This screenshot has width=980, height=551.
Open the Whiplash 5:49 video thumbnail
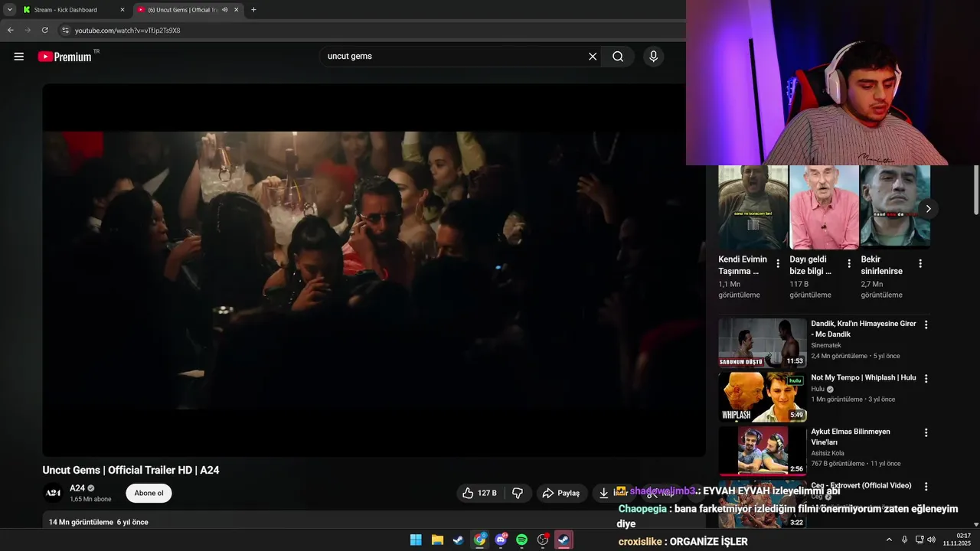click(x=763, y=397)
